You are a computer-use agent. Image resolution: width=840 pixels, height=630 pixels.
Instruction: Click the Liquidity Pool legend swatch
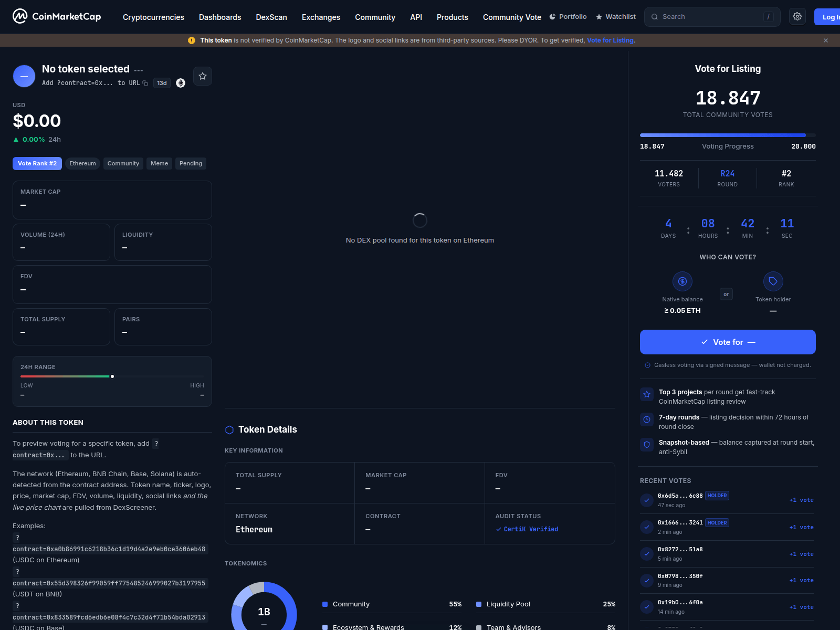coord(479,604)
